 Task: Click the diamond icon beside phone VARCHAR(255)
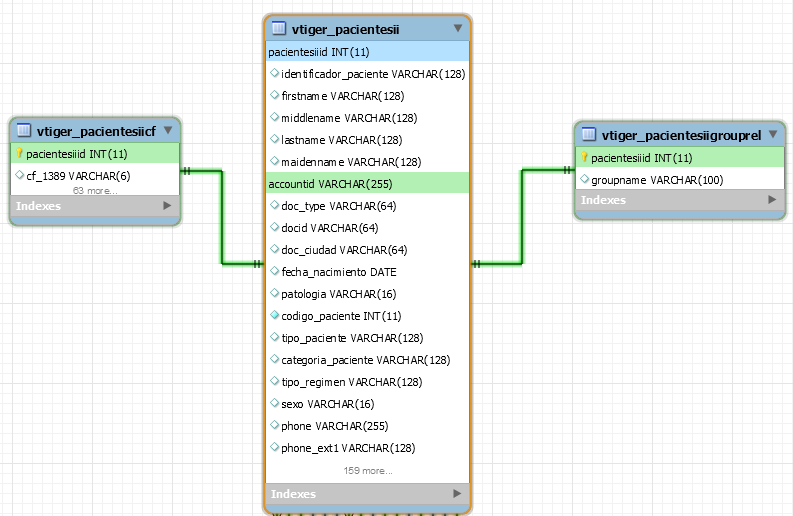tap(275, 425)
